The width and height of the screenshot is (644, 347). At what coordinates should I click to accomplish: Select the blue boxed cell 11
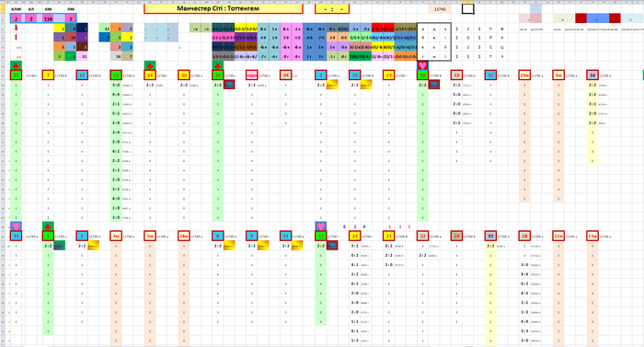pyautogui.click(x=286, y=236)
